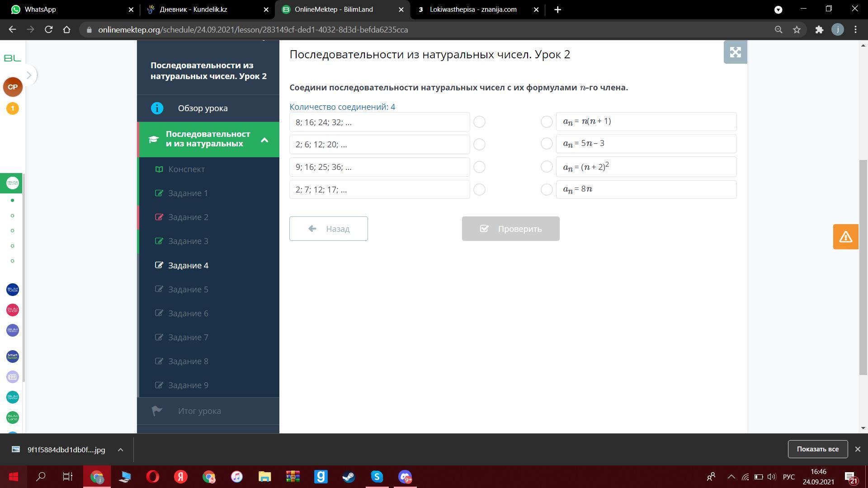This screenshot has height=488, width=868.
Task: Click the yellow notification badge
Action: click(x=13, y=108)
